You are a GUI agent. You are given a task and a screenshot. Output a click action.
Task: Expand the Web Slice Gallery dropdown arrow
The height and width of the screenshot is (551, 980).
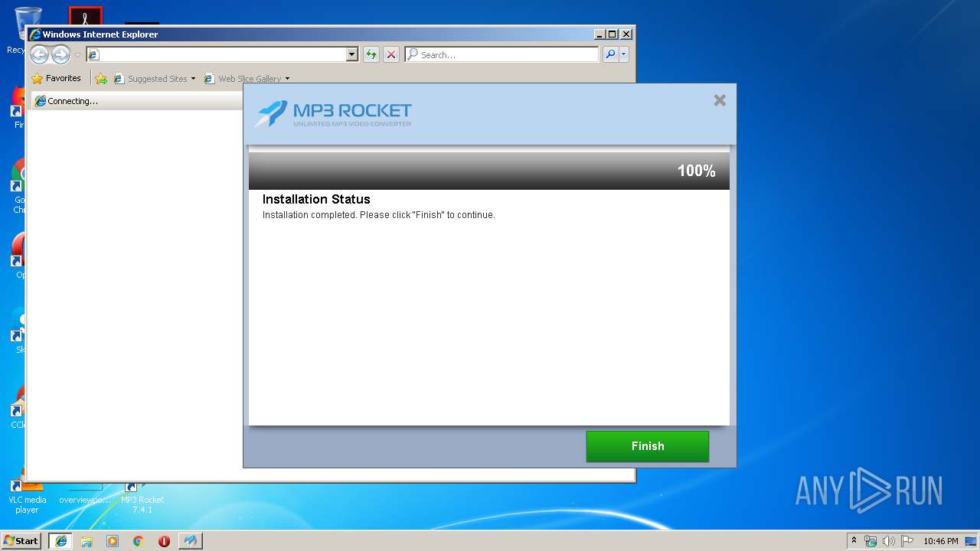(287, 78)
